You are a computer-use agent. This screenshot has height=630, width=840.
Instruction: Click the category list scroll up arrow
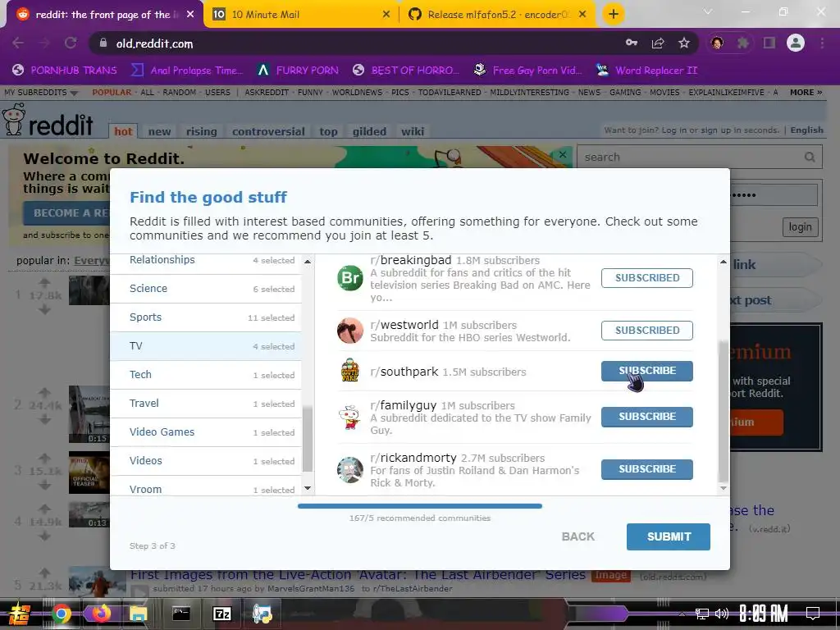pos(308,262)
